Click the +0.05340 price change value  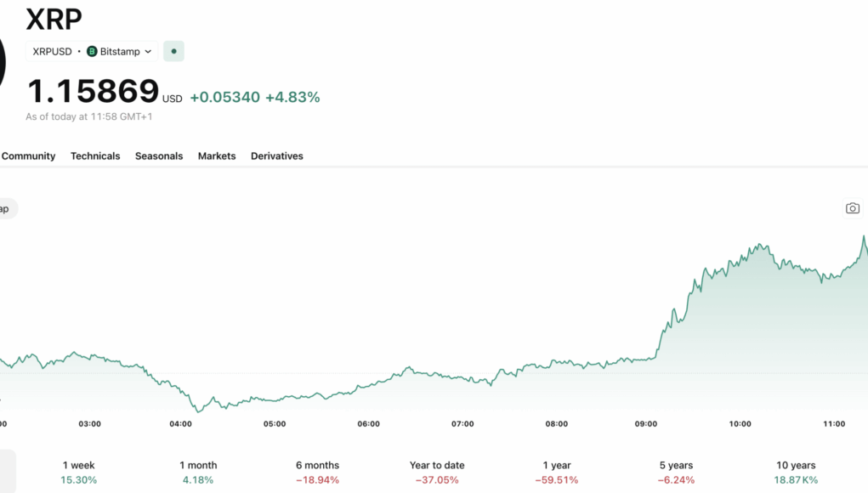tap(224, 98)
